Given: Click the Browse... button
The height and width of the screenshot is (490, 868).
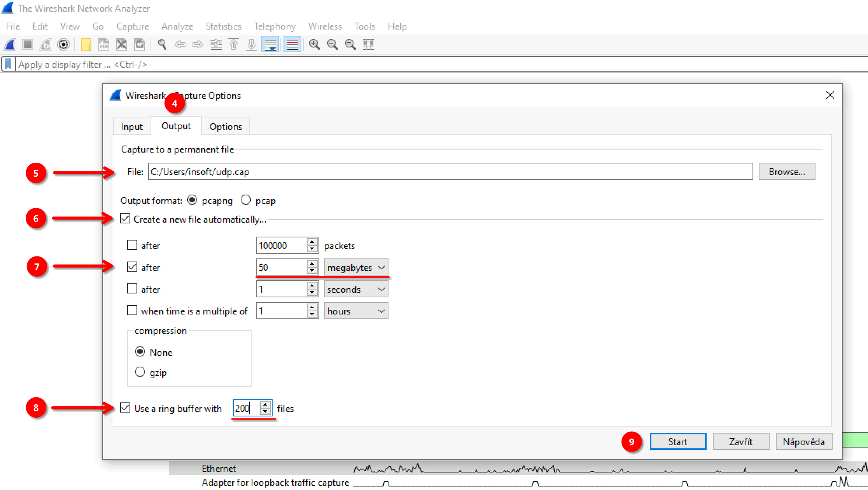Looking at the screenshot, I should coord(787,172).
